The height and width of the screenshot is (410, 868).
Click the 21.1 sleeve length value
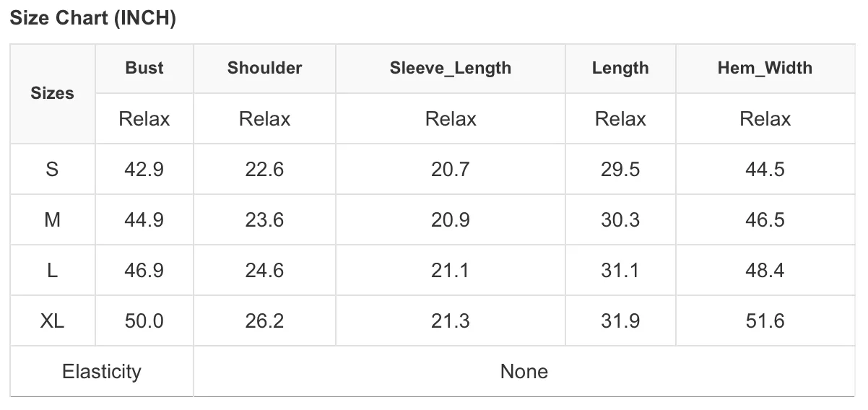tap(451, 270)
